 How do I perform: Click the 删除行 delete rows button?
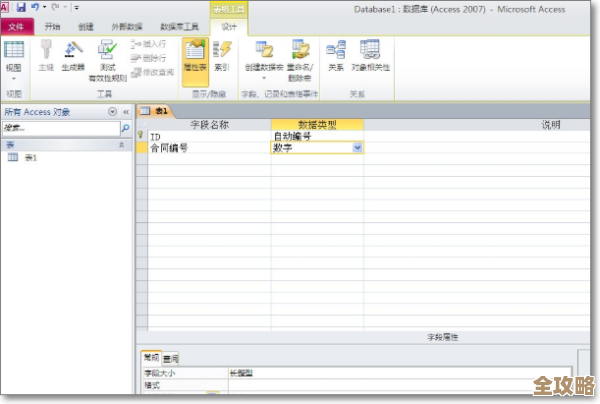[149, 58]
